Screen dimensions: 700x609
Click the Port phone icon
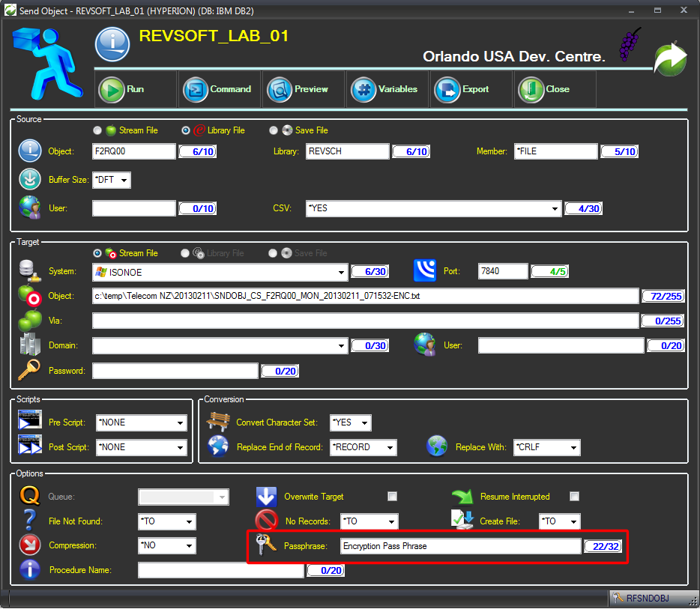point(425,271)
